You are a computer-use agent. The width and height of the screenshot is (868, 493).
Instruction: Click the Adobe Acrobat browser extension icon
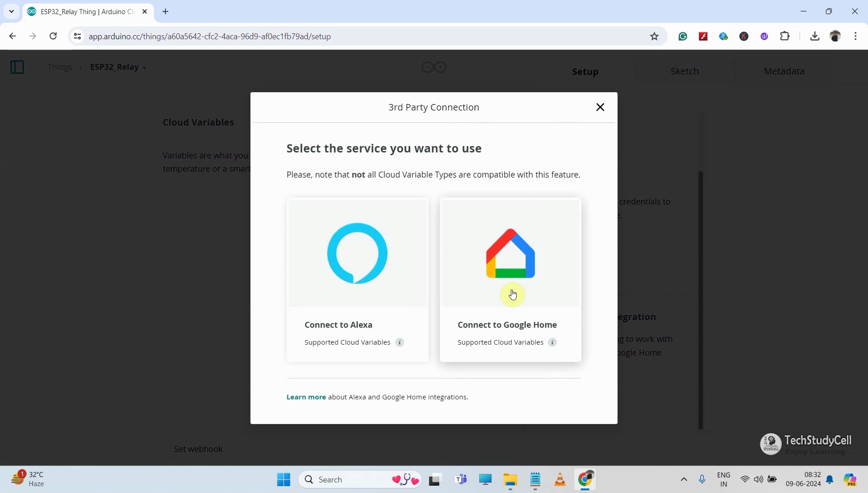tap(703, 36)
